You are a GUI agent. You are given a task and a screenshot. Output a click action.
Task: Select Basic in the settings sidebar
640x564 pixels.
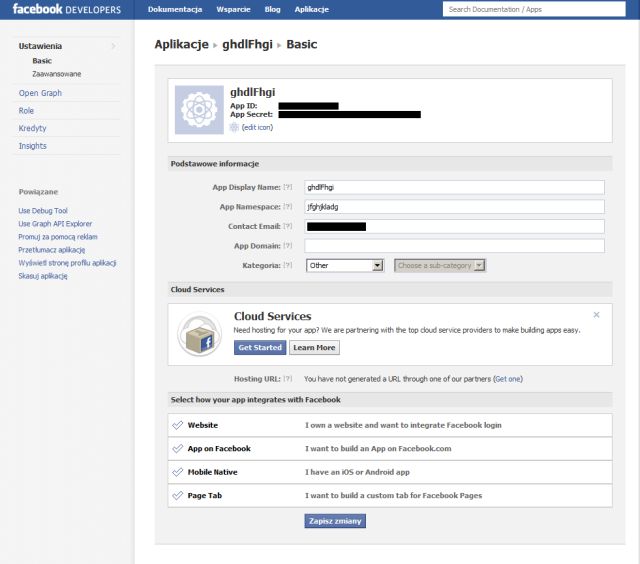[42, 61]
